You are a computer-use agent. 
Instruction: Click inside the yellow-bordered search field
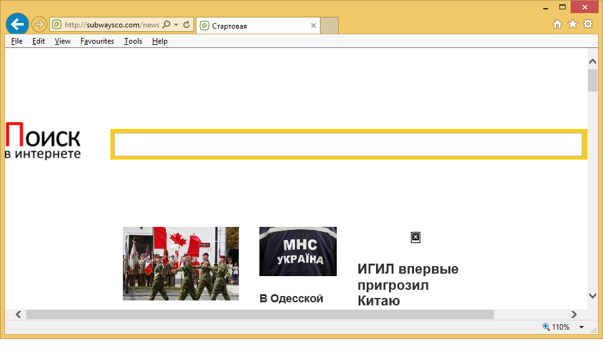[x=348, y=145]
